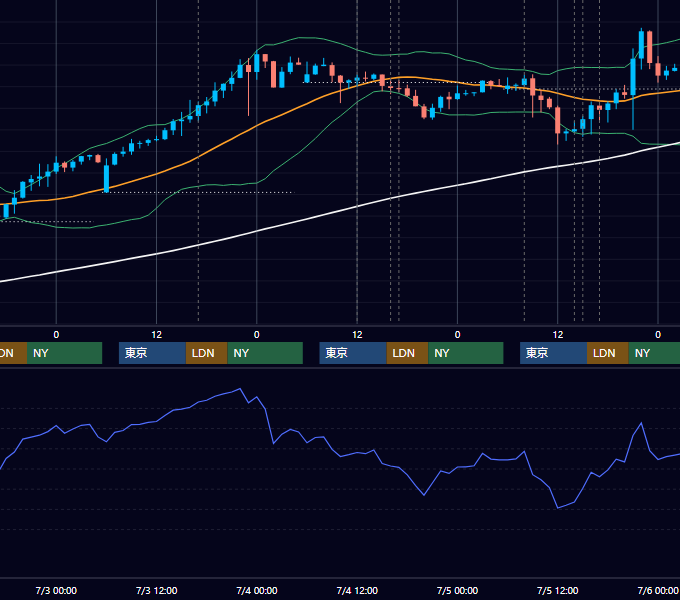Click the 7/3 東京 session block

point(152,353)
